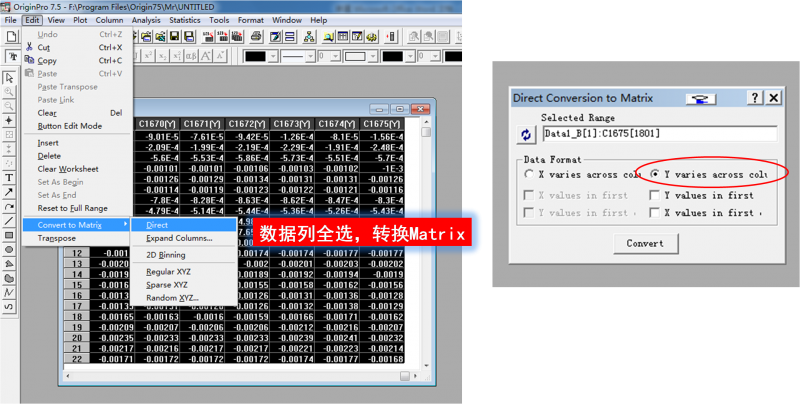Viewport: 800px width, 404px height.
Task: Click the worksheet horizontal scrollbar thumb
Action: [405, 376]
